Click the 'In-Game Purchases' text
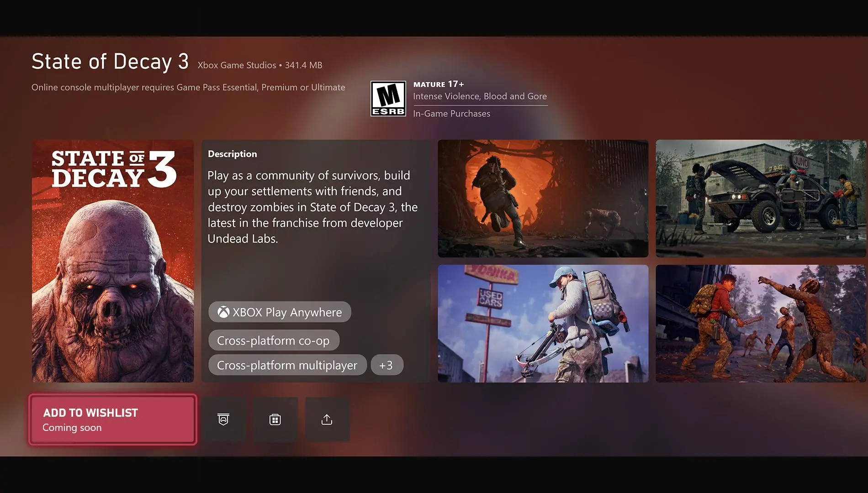The image size is (868, 493). pos(451,114)
